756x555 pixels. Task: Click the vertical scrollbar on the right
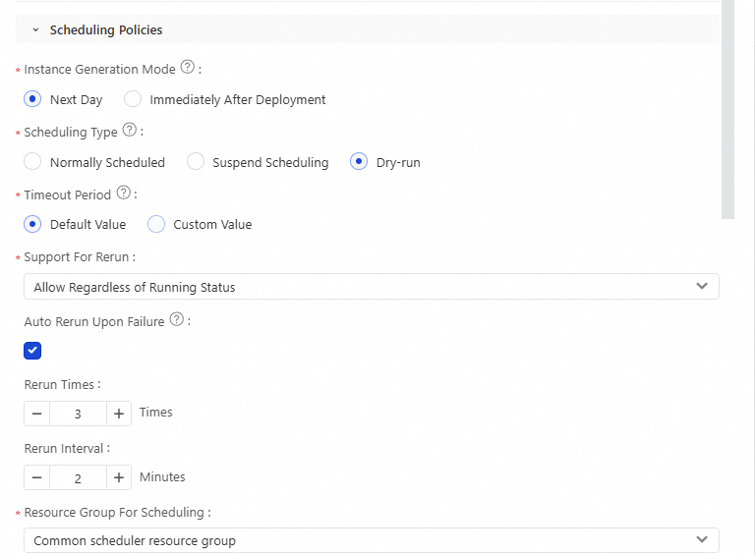point(727,108)
